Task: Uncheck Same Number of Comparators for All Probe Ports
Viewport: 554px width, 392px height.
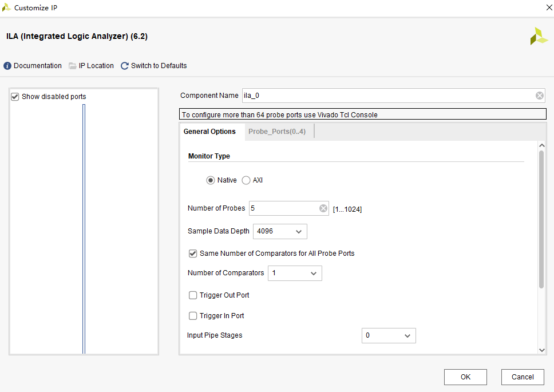Action: [192, 254]
